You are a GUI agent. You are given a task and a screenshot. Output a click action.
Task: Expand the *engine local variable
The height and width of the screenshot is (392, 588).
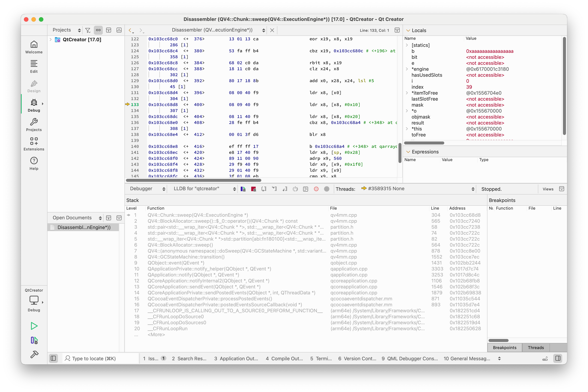pyautogui.click(x=407, y=69)
